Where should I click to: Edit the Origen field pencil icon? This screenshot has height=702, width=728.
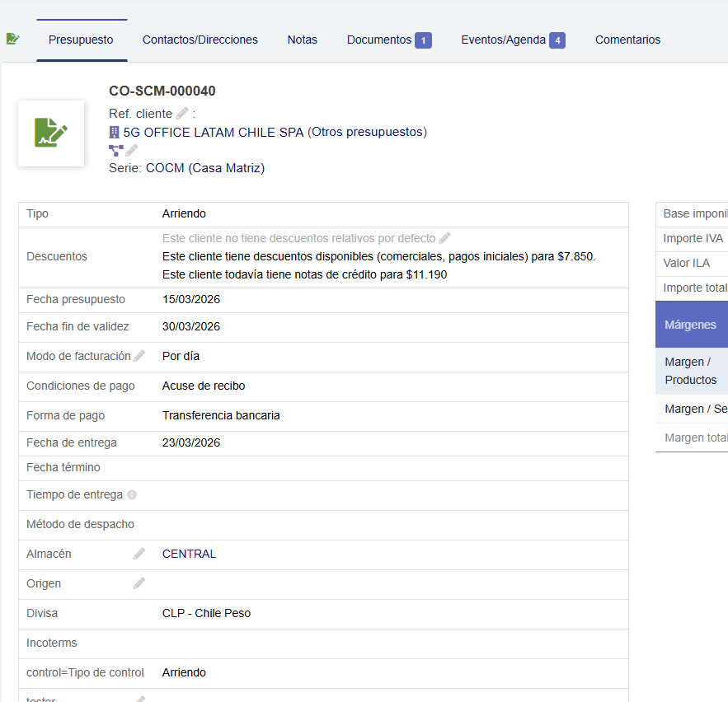pyautogui.click(x=139, y=583)
